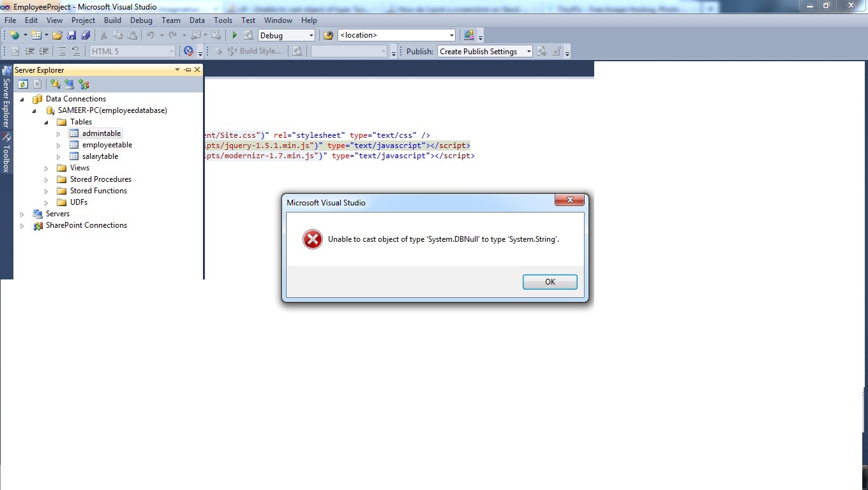Click the Check Page for Accessibility icon
Image resolution: width=868 pixels, height=490 pixels.
tap(188, 52)
